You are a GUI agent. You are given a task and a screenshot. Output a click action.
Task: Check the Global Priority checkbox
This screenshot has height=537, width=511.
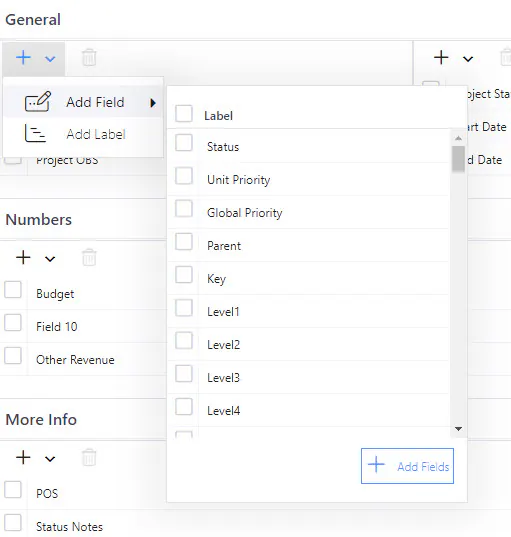point(184,209)
